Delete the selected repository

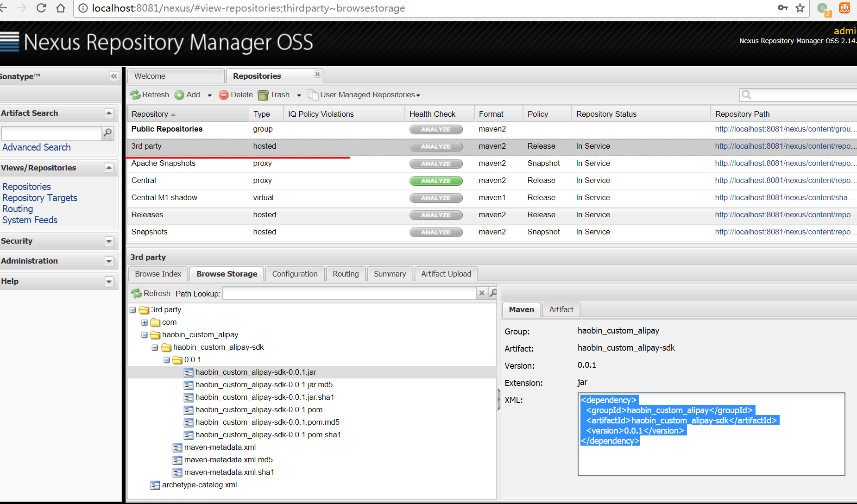(x=236, y=94)
